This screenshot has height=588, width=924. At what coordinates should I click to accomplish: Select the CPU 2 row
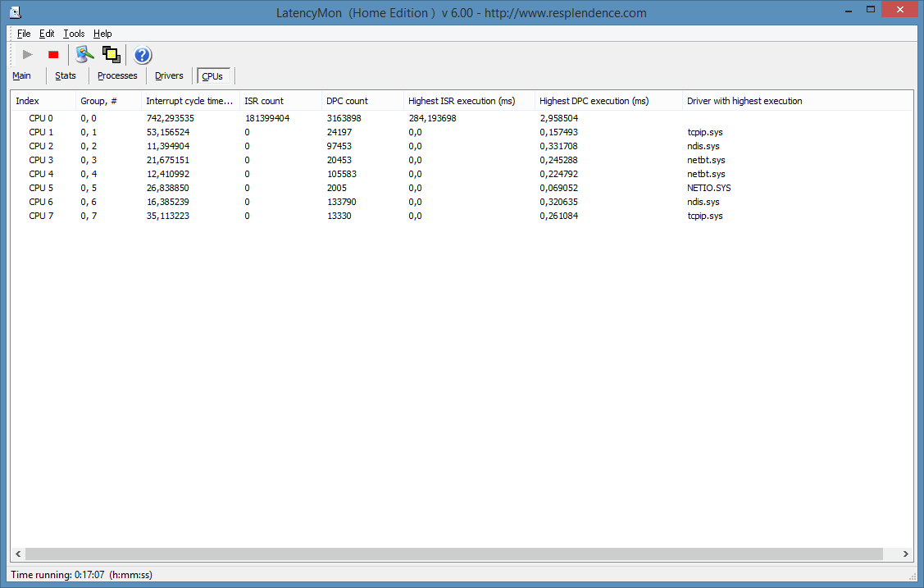(x=462, y=146)
